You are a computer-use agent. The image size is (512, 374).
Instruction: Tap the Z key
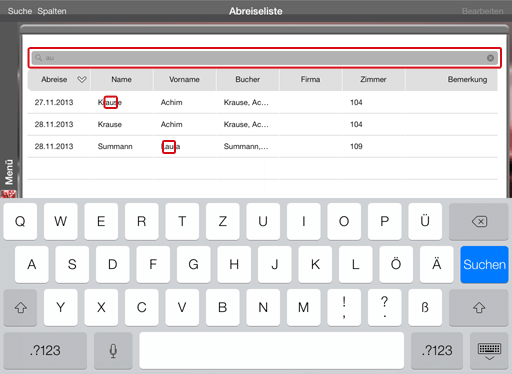click(x=223, y=221)
